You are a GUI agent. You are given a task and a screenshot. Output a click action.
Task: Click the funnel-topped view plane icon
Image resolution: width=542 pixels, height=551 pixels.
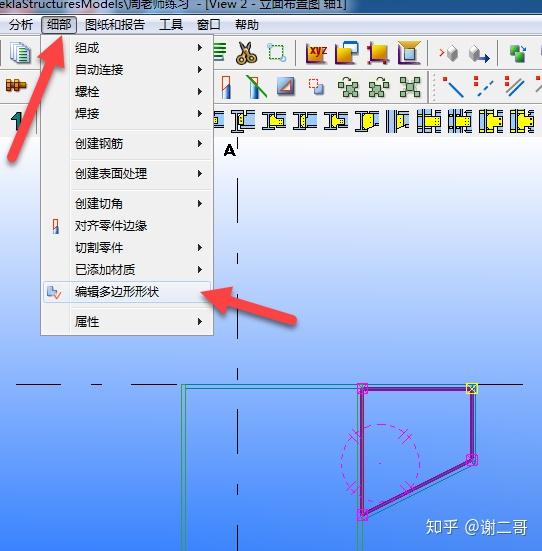409,53
